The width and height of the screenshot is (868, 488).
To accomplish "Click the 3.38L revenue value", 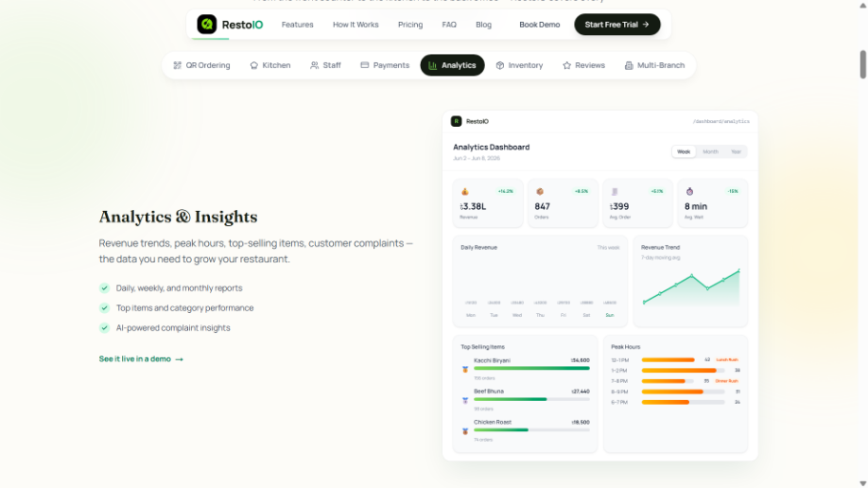I will pos(474,206).
